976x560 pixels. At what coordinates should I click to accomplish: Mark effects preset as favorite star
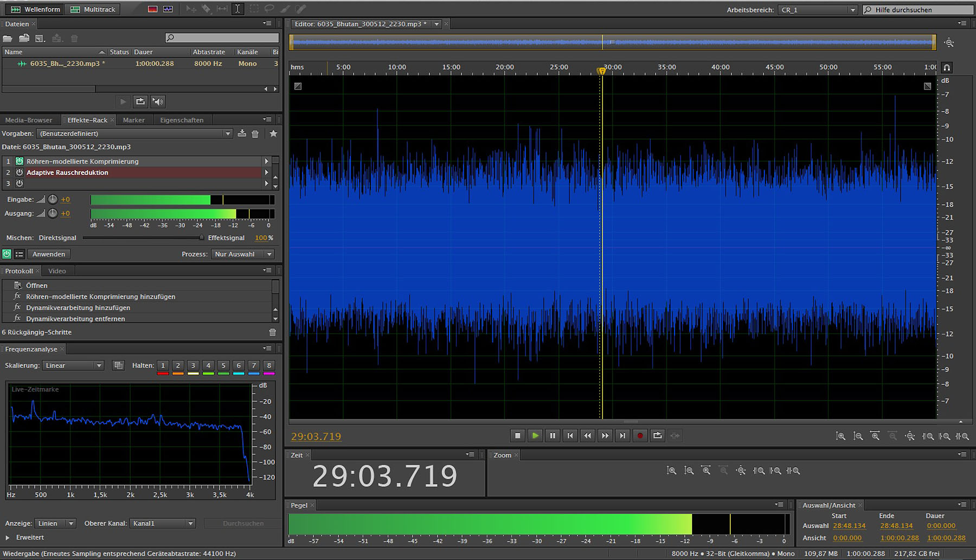point(273,133)
